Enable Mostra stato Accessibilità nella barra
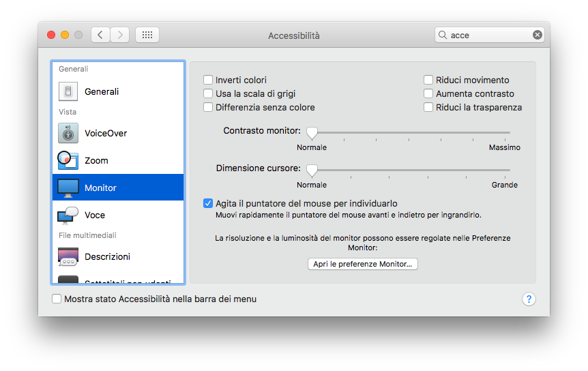588x371 pixels. click(57, 299)
